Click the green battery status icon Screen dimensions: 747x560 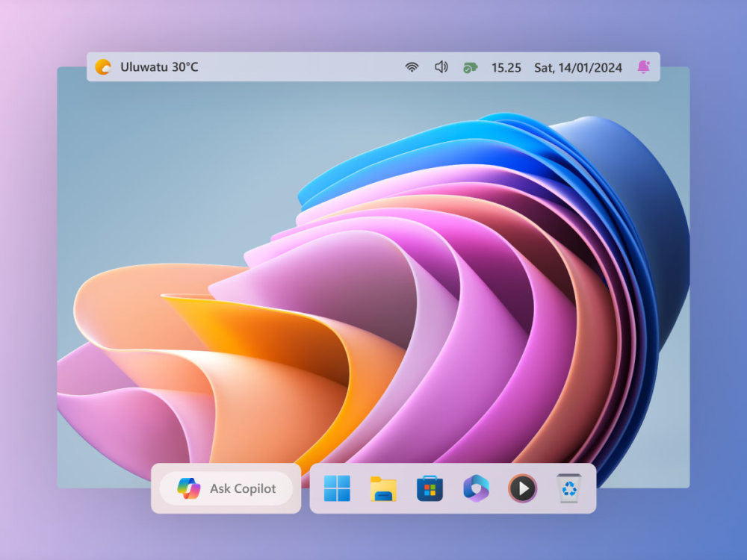point(470,68)
